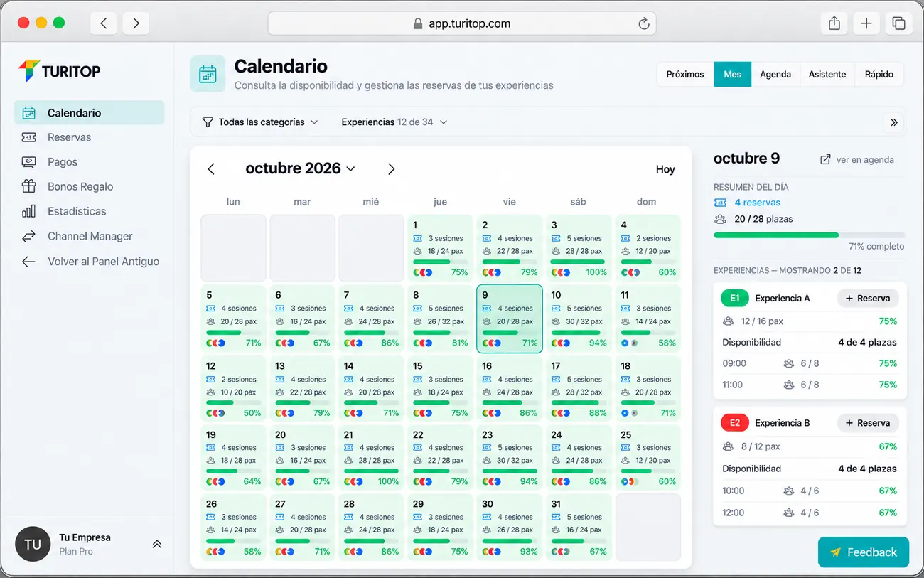Switch to the Rápido tab
This screenshot has height=578, width=924.
click(x=879, y=74)
